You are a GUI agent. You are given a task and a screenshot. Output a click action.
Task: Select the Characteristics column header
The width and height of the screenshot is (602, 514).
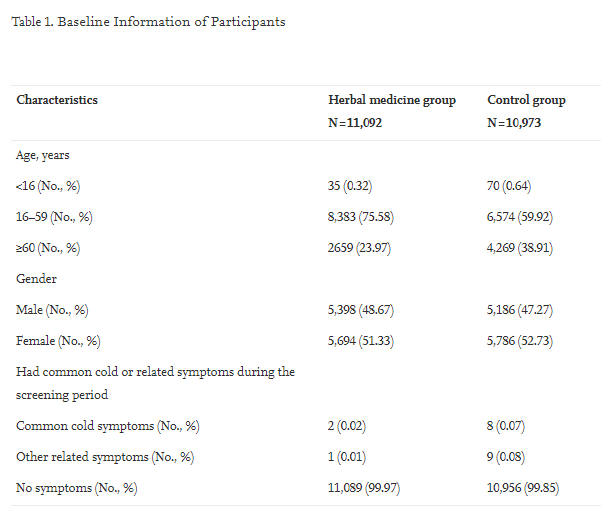coord(57,100)
